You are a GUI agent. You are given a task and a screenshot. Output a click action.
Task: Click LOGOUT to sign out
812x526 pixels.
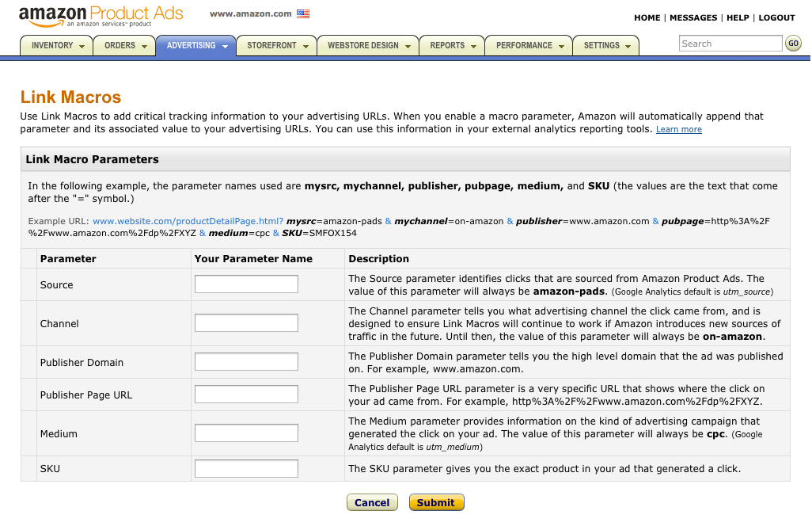pos(776,17)
